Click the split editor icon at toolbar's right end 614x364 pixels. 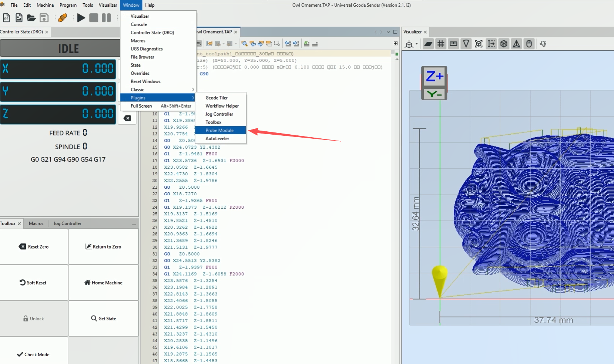click(x=396, y=43)
